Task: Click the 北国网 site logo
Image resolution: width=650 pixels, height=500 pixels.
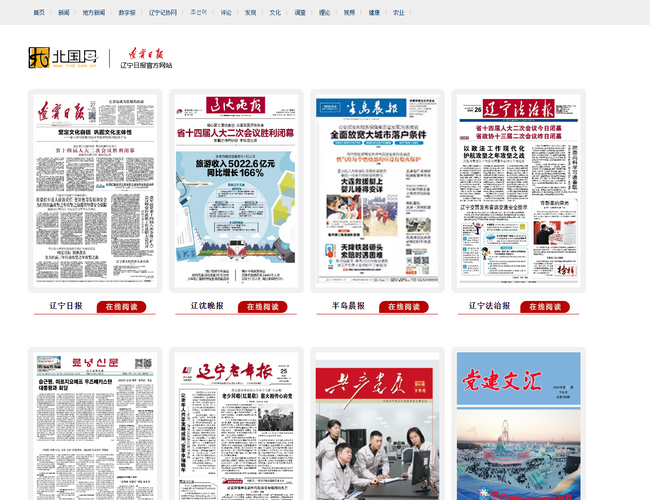Action: 63,58
